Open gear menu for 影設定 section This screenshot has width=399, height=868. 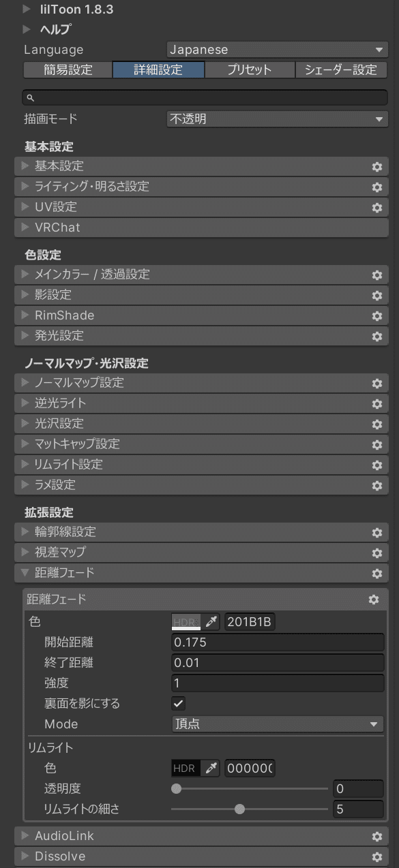click(376, 295)
